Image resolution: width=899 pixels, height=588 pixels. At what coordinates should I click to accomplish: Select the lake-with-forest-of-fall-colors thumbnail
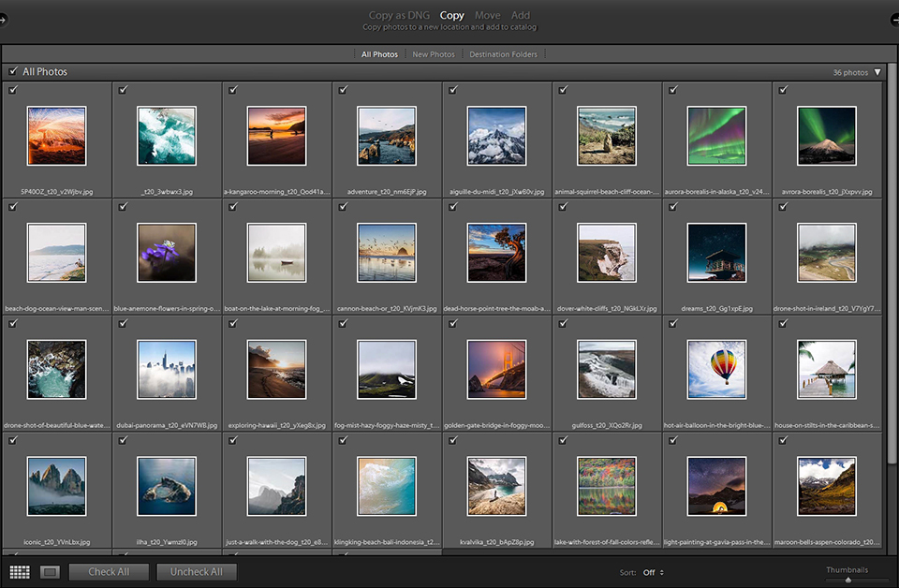pos(607,487)
